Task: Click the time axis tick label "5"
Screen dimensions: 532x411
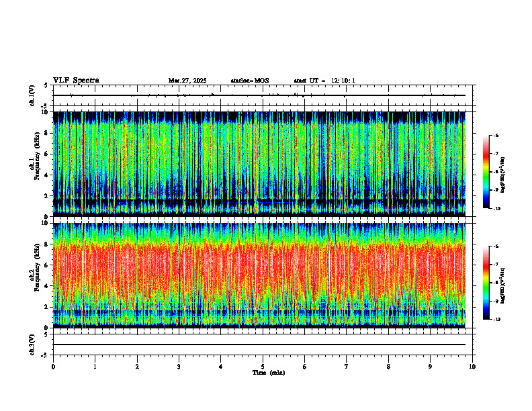Action: pyautogui.click(x=263, y=367)
